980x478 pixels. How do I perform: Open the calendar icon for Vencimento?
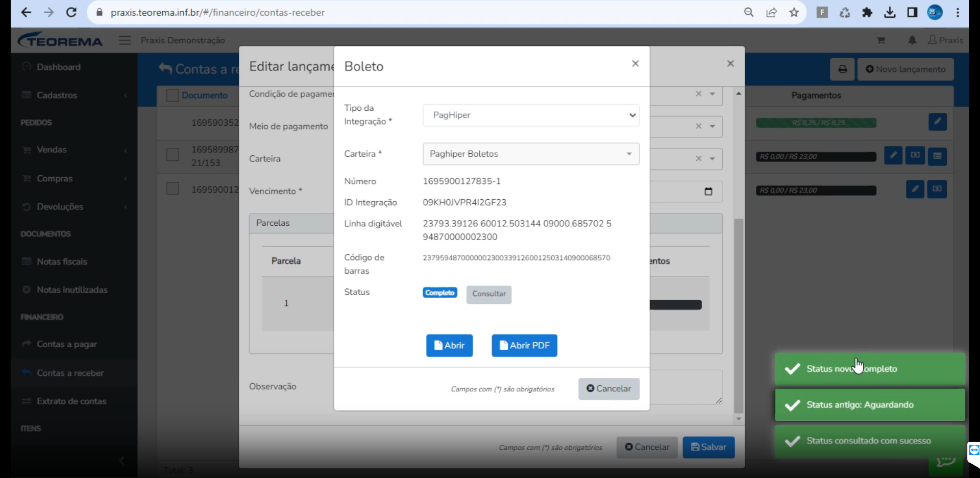[x=708, y=192]
